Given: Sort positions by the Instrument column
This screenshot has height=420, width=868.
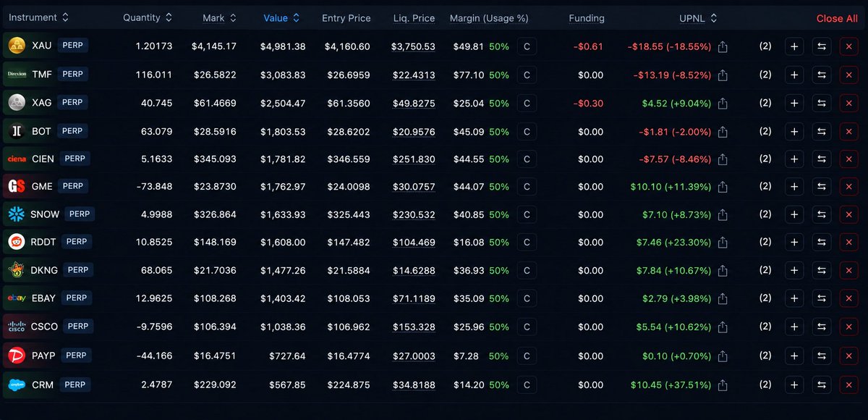Looking at the screenshot, I should pos(39,17).
